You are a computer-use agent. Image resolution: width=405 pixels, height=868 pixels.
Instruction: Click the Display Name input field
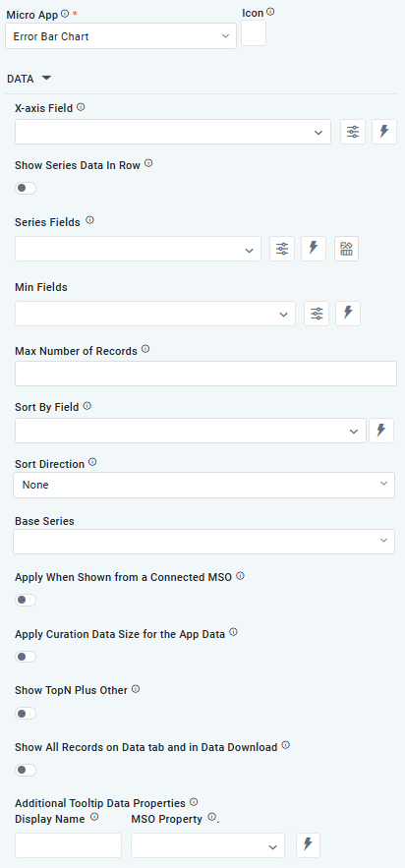click(68, 845)
